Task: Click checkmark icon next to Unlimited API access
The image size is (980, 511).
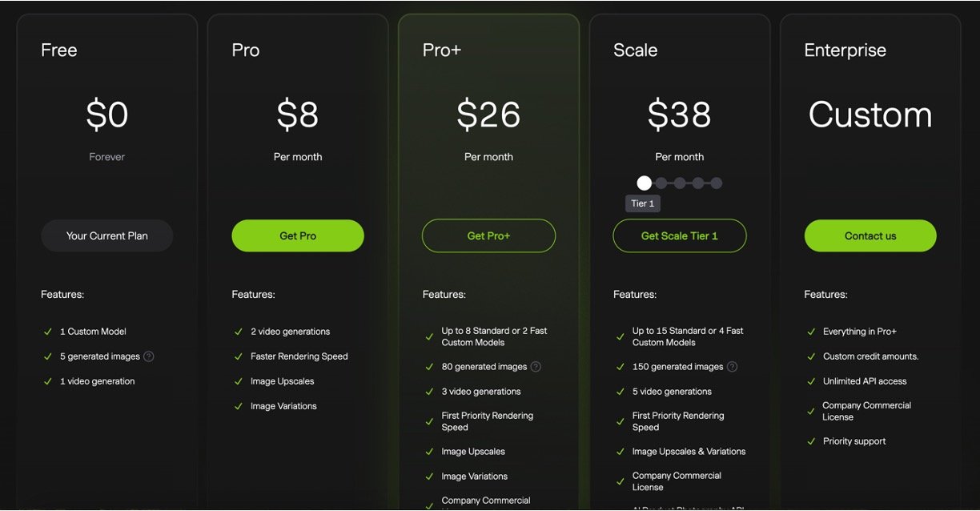Action: 811,381
